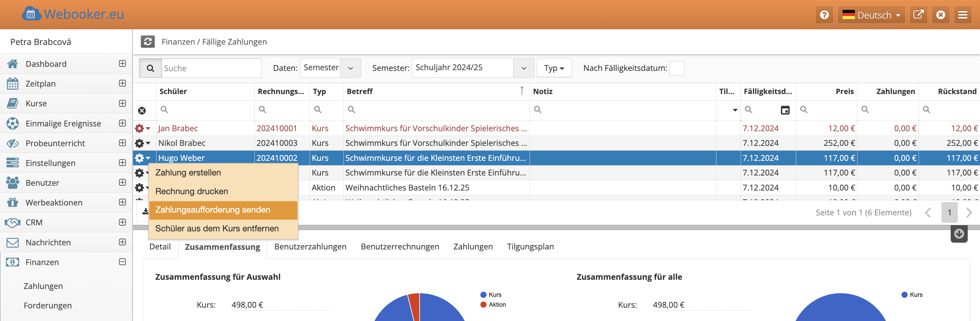The height and width of the screenshot is (321, 980).
Task: Switch to the Detail tab
Action: (x=160, y=247)
